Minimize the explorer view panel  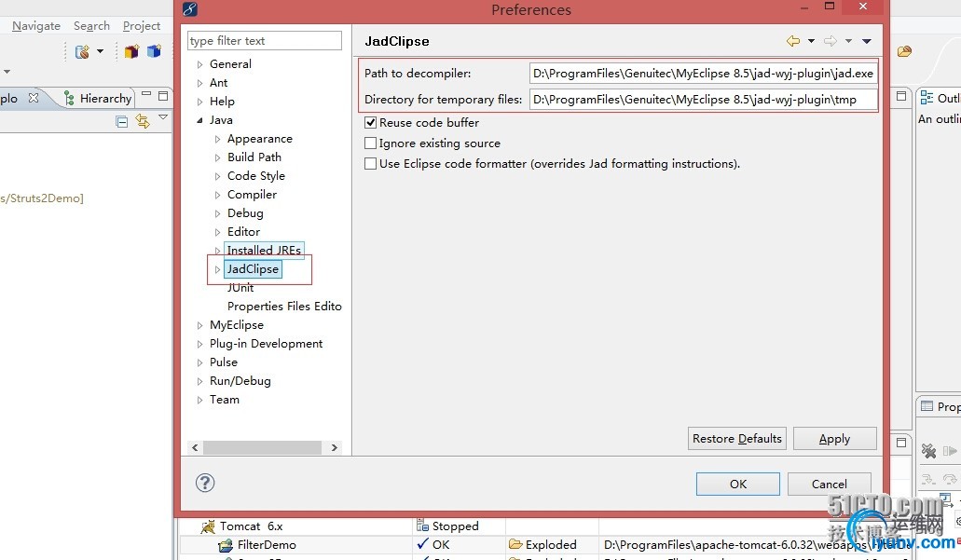click(x=145, y=94)
